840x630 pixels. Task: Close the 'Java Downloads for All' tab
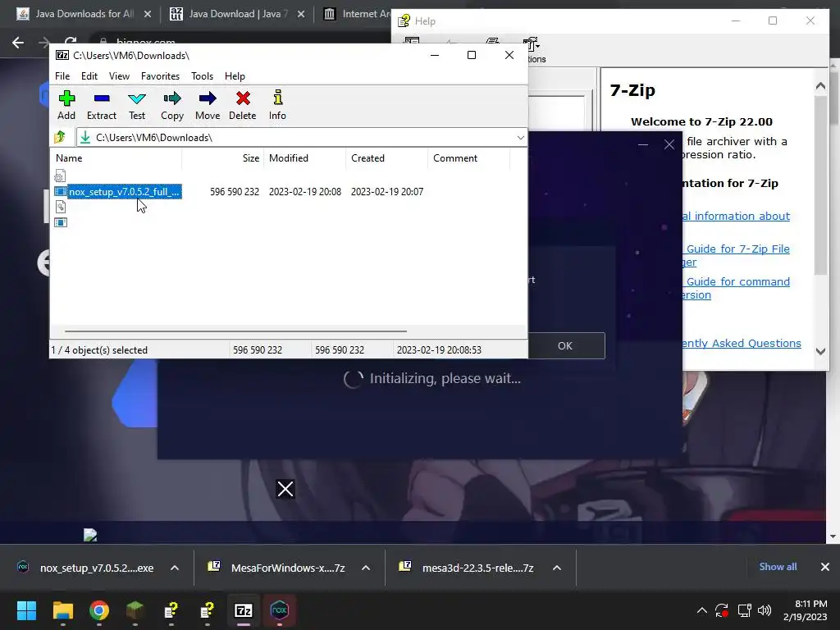(x=148, y=14)
